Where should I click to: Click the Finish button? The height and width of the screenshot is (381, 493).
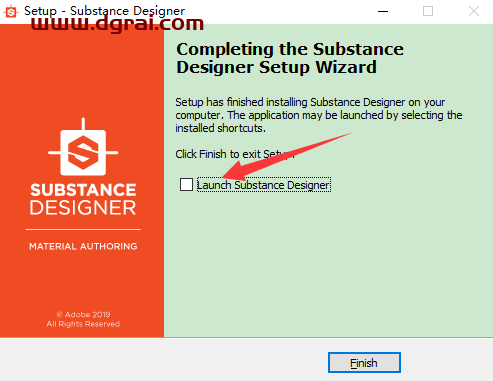[x=364, y=363]
